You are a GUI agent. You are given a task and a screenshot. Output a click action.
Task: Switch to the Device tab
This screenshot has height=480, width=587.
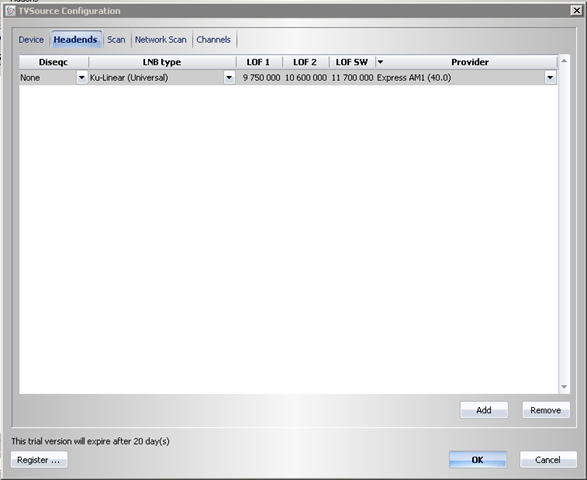pos(31,40)
